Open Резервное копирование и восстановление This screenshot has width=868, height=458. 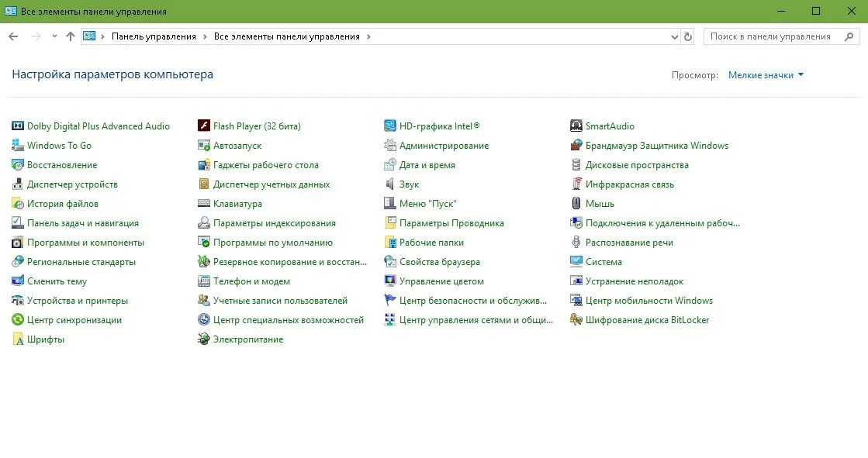pyautogui.click(x=290, y=262)
